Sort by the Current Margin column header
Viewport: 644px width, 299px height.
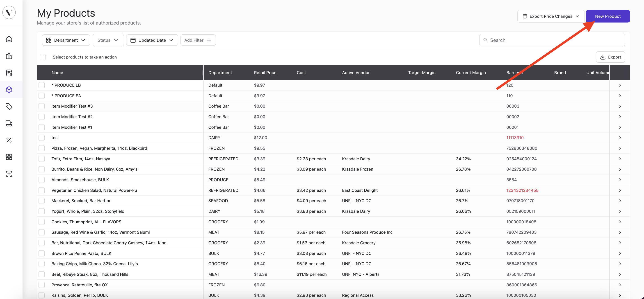pos(471,73)
